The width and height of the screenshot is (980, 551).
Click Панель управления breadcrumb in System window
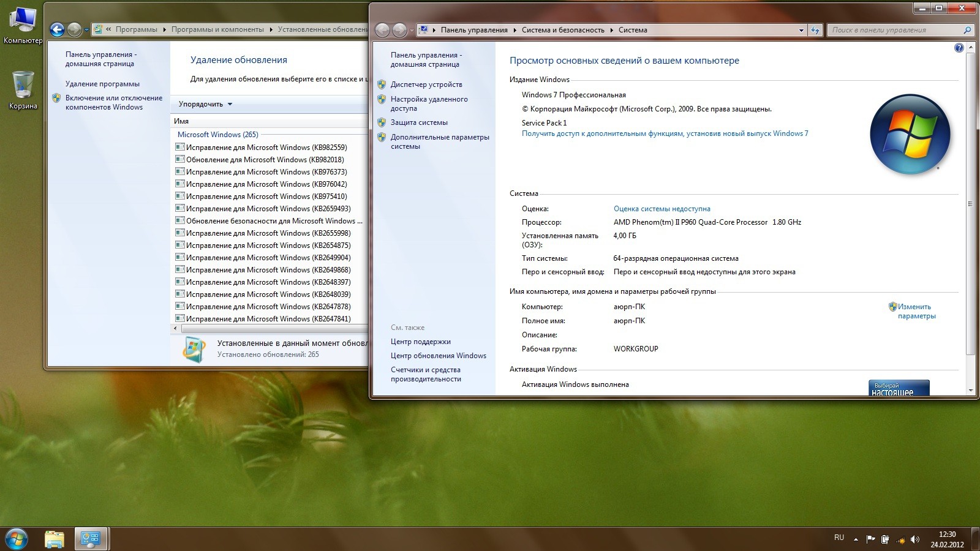474,30
